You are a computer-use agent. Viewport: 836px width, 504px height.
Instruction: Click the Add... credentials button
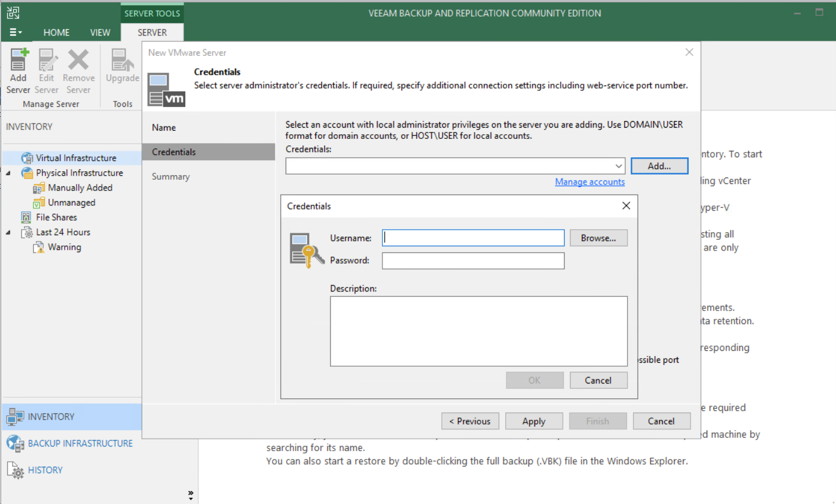(x=659, y=166)
